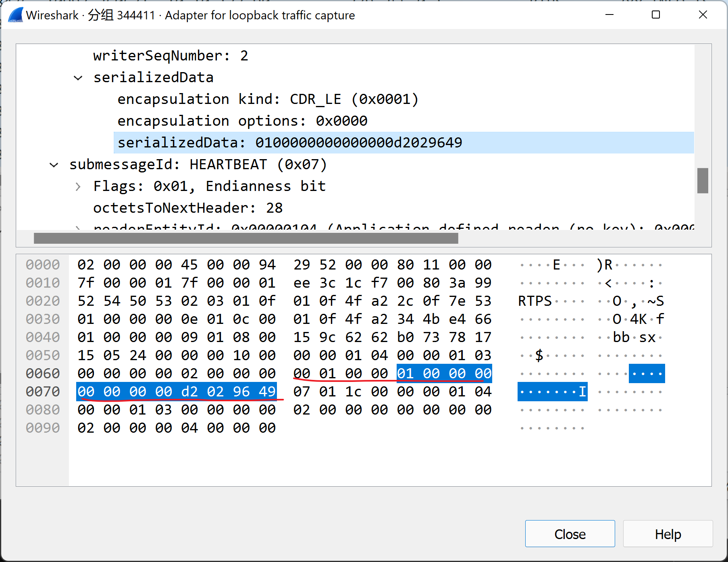Select the encapsulation kind CDR_LE line
This screenshot has height=562, width=728.
click(267, 99)
